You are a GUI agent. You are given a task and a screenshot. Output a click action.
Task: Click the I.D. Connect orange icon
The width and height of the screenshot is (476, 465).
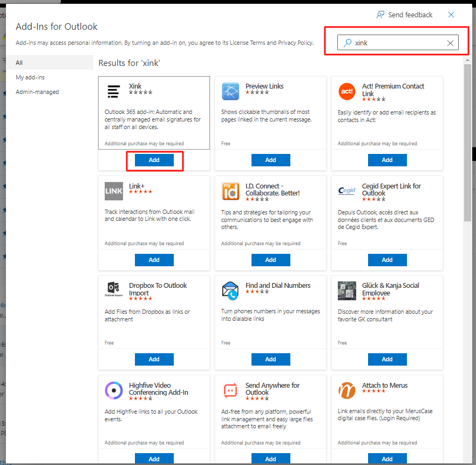[230, 191]
